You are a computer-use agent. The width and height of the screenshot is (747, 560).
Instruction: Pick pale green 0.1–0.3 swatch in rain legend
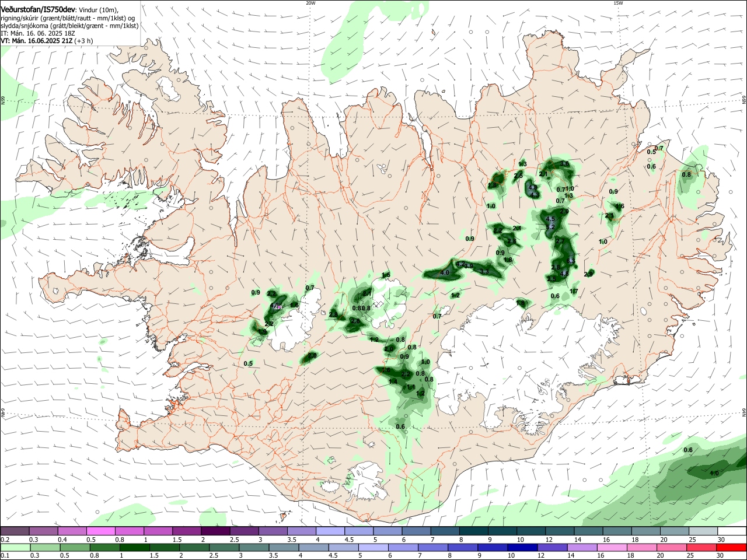pos(15,547)
